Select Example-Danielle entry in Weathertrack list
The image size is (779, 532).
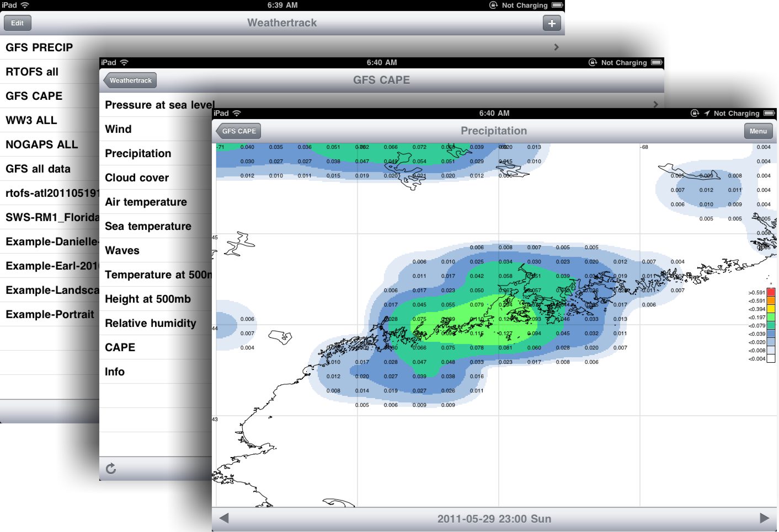pyautogui.click(x=52, y=241)
